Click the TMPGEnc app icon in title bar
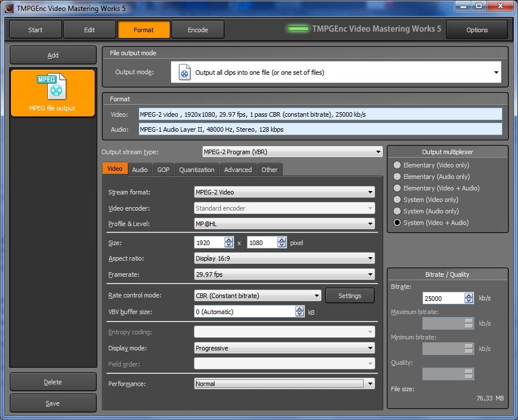Screen dimensions: 518x420 coord(9,8)
